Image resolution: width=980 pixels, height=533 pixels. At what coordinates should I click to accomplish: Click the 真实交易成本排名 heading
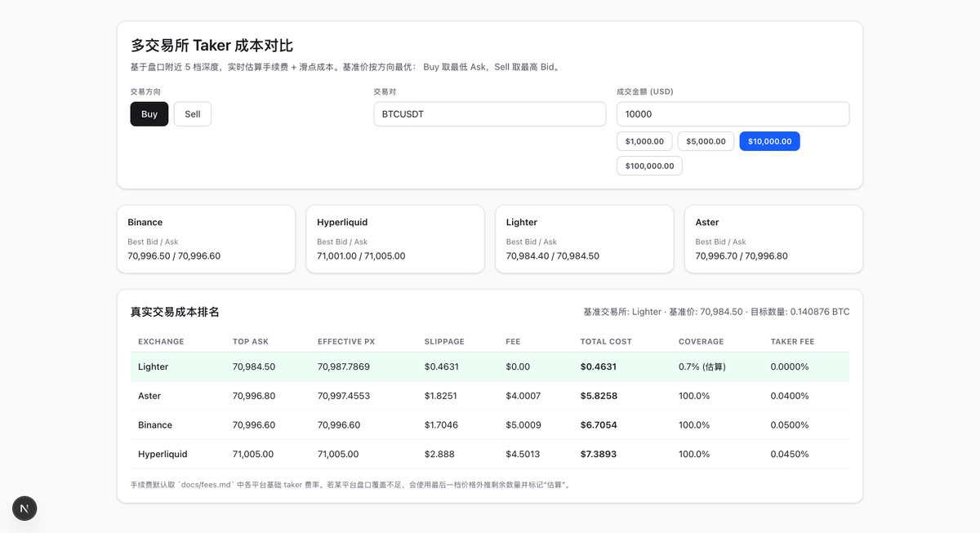pos(175,312)
